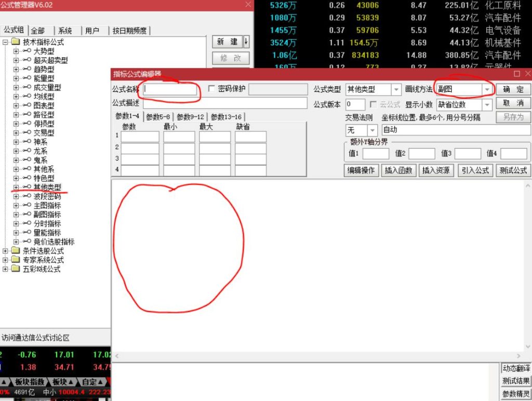Viewport: 532px width, 401px height.
Task: Click the 公式名称 input field
Action: click(171, 89)
